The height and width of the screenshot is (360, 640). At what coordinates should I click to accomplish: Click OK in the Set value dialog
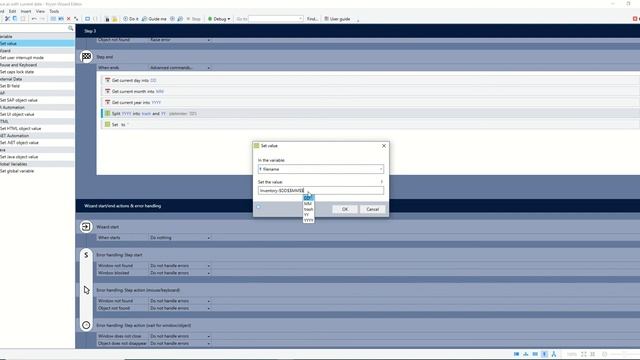pyautogui.click(x=345, y=209)
